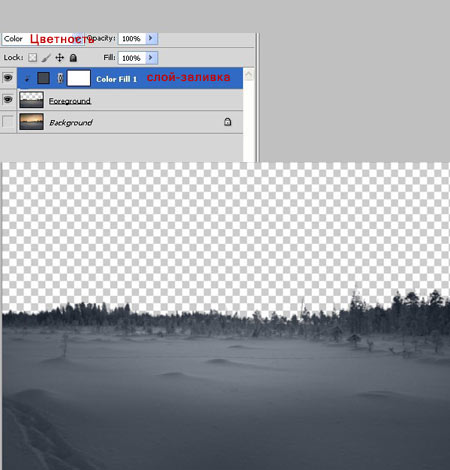Select the Color Fill 1 layer name
450x470 pixels.
click(x=116, y=79)
